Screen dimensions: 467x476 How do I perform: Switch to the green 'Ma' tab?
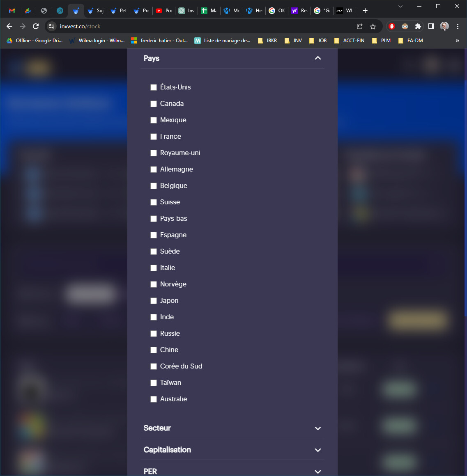tap(209, 11)
